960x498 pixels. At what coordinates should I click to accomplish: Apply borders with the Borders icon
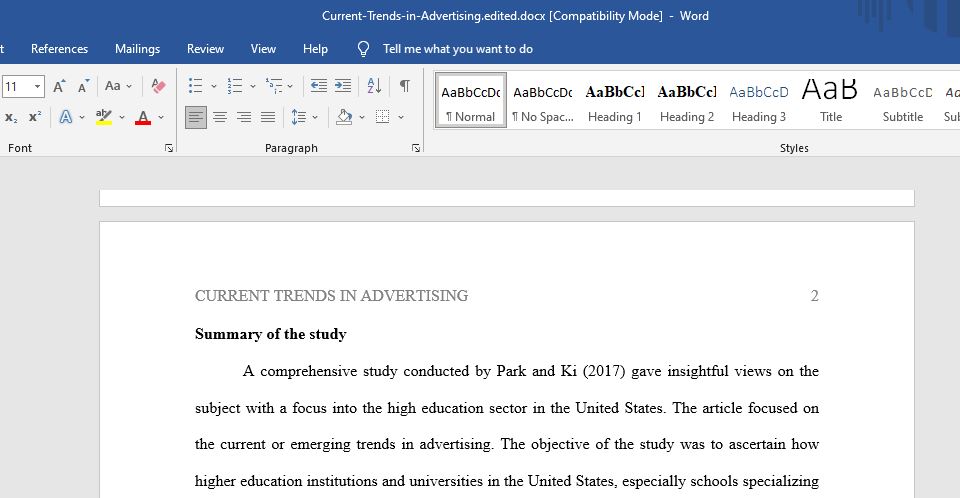(x=383, y=117)
